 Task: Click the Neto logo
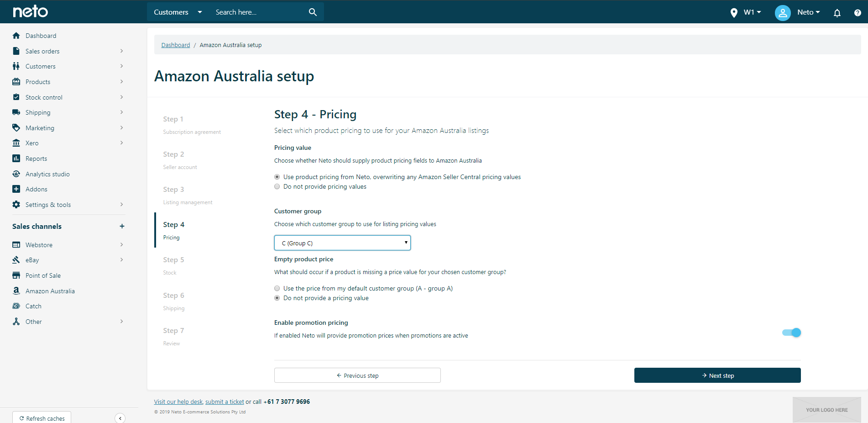[30, 11]
